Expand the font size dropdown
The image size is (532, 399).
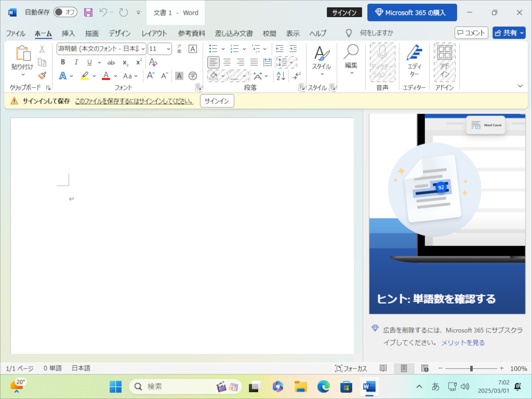coord(168,48)
